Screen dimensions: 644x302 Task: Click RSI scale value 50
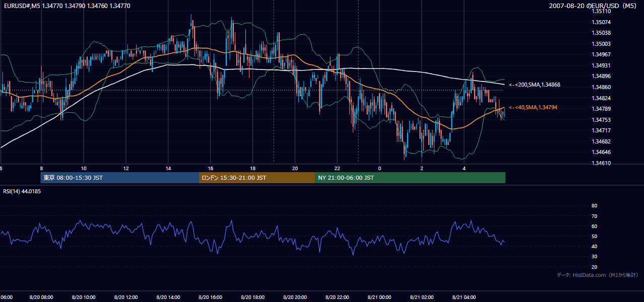594,236
